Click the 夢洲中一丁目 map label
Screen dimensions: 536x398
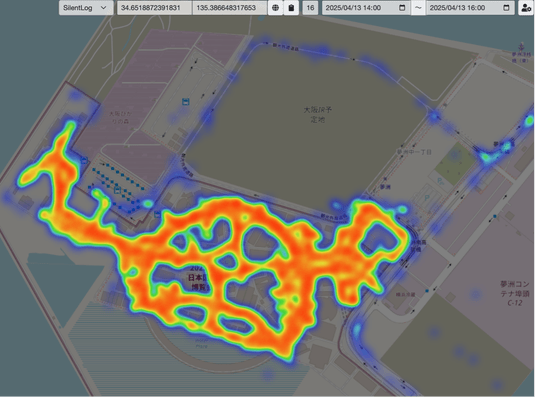(414, 152)
